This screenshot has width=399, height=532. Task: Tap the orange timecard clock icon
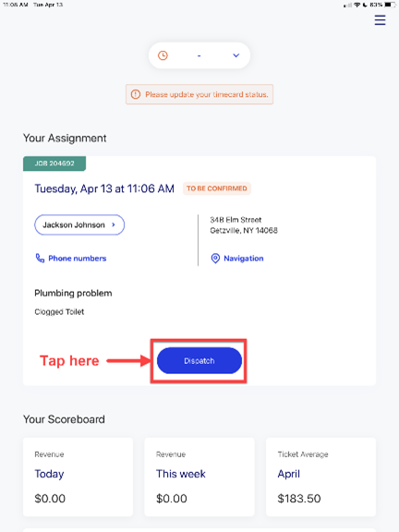pos(163,55)
